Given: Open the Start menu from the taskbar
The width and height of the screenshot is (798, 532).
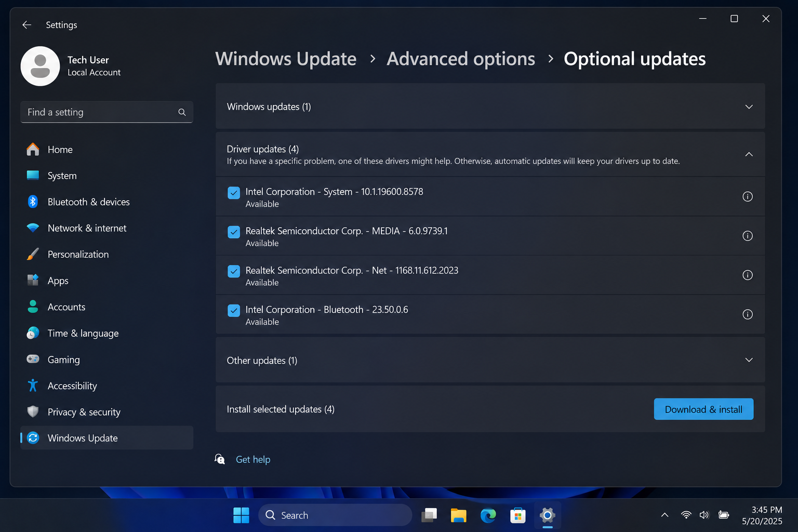Looking at the screenshot, I should (x=241, y=515).
